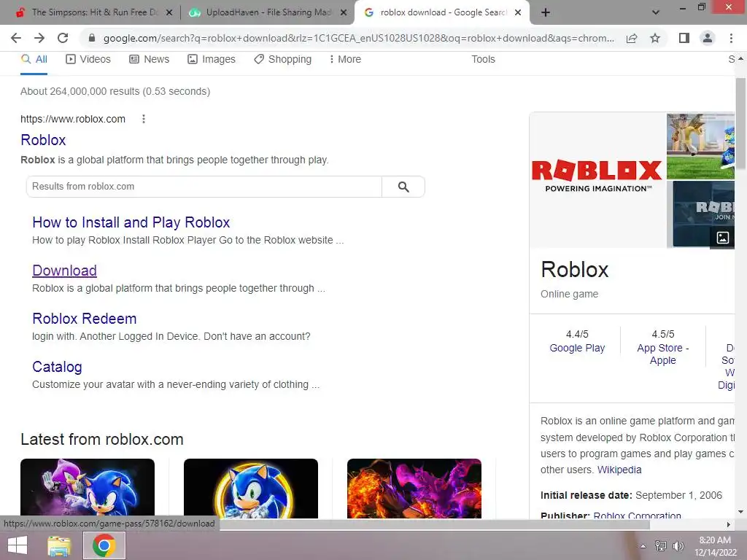Select the News search filter
This screenshot has width=747, height=560.
pyautogui.click(x=149, y=60)
